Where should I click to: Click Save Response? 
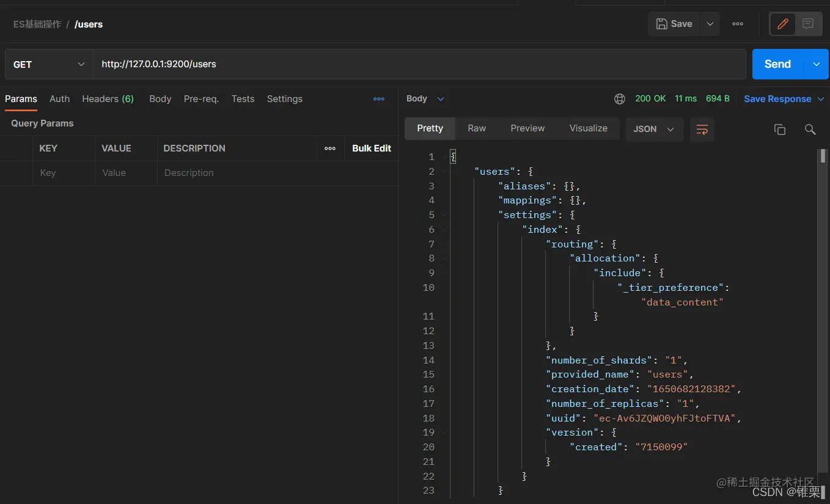[x=777, y=99]
